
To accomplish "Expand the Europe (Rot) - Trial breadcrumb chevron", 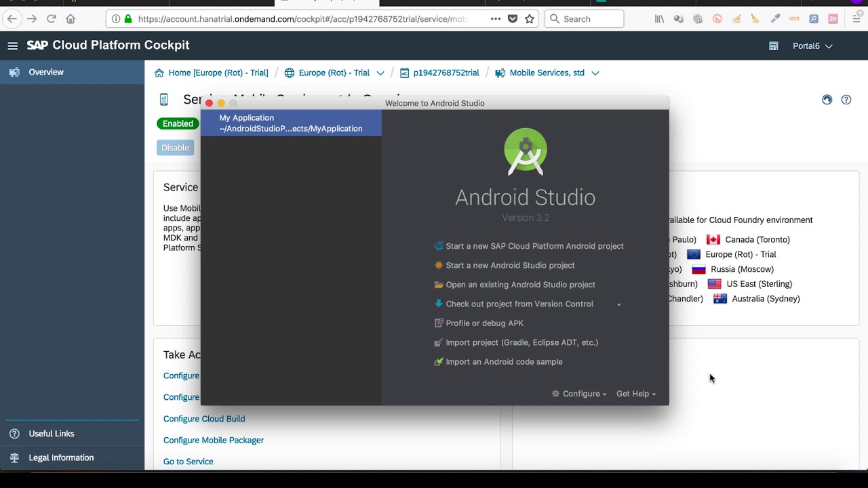I will click(380, 73).
